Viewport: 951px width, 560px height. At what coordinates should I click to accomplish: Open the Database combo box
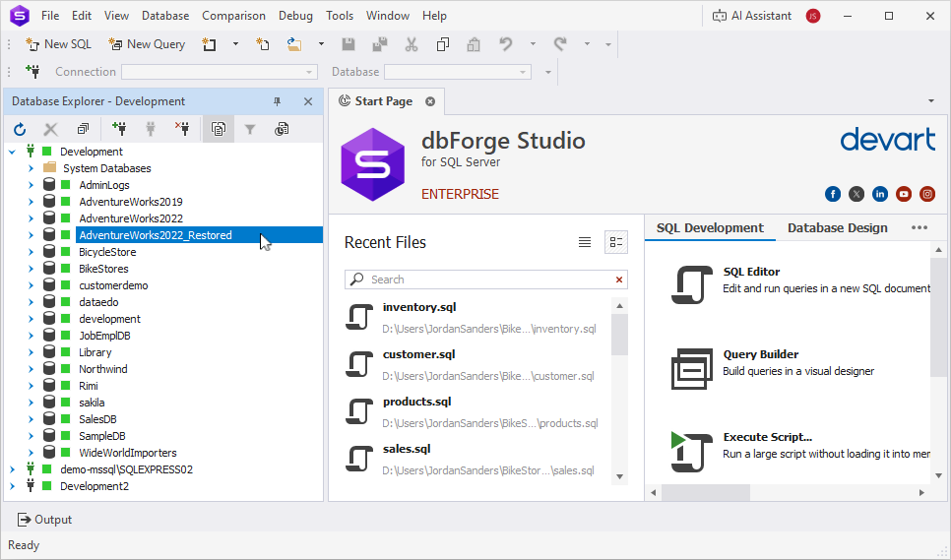click(458, 72)
